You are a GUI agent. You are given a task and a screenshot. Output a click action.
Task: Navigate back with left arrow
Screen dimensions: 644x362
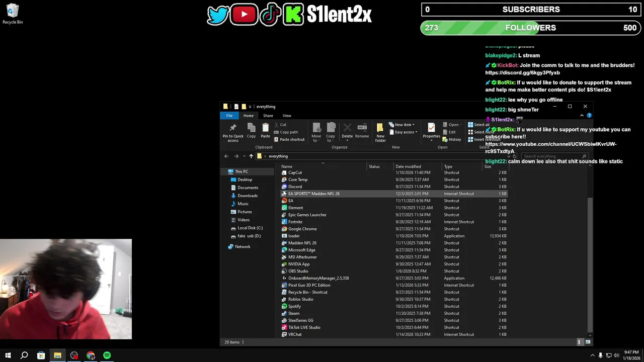(226, 156)
